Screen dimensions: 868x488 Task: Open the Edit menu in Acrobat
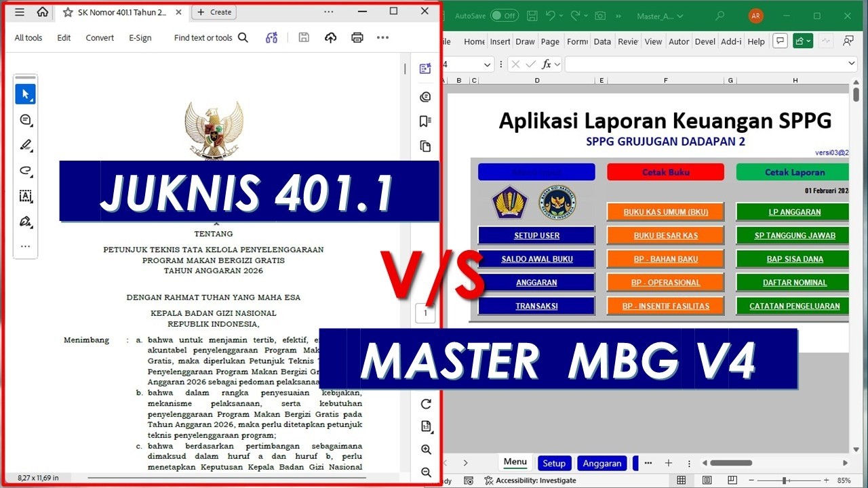tap(64, 38)
